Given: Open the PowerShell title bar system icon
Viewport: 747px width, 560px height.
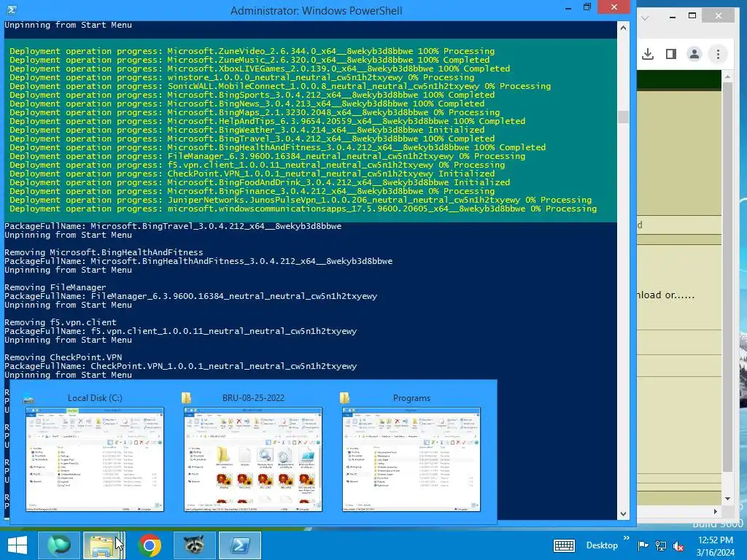Looking at the screenshot, I should click(x=12, y=10).
